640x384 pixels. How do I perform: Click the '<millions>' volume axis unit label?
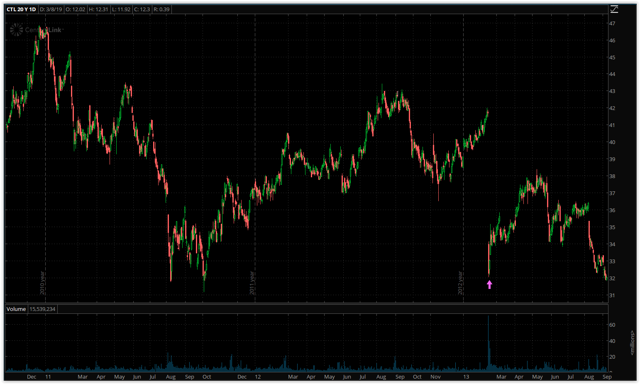click(x=633, y=342)
